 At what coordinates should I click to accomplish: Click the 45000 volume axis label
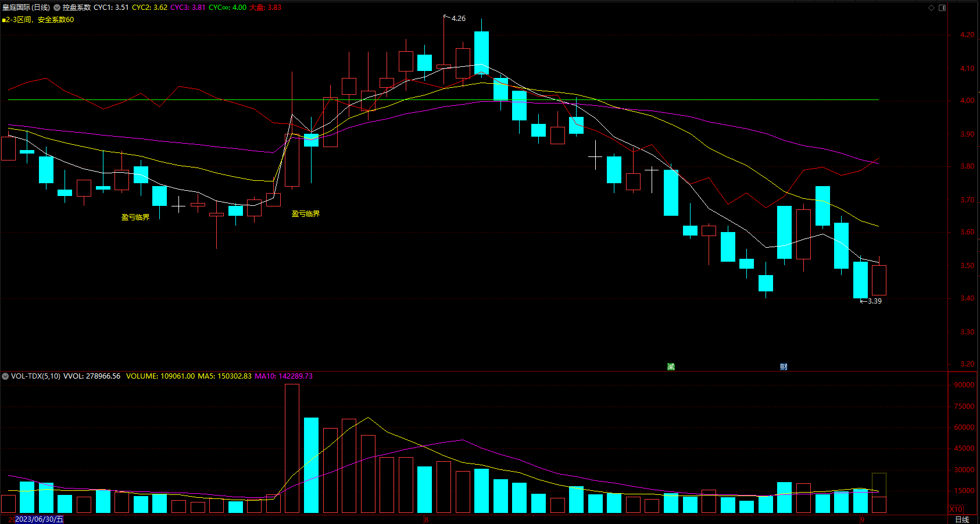coord(964,448)
